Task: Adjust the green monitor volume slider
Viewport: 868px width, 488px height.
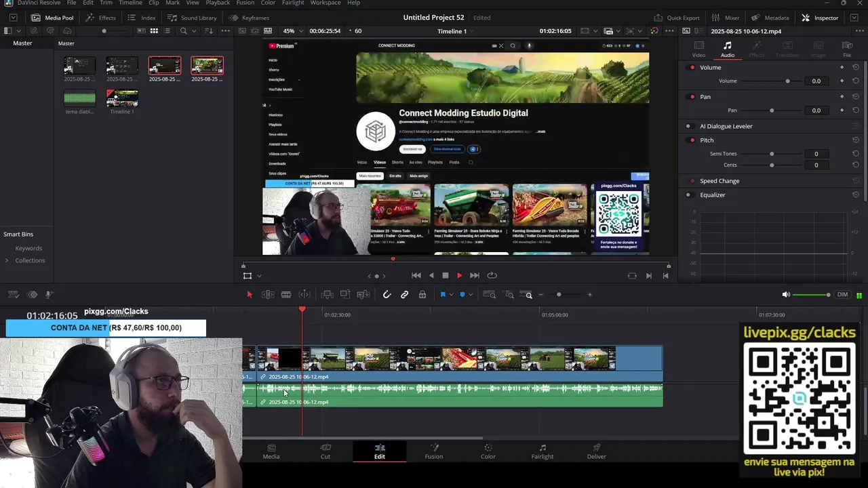Action: tap(811, 295)
